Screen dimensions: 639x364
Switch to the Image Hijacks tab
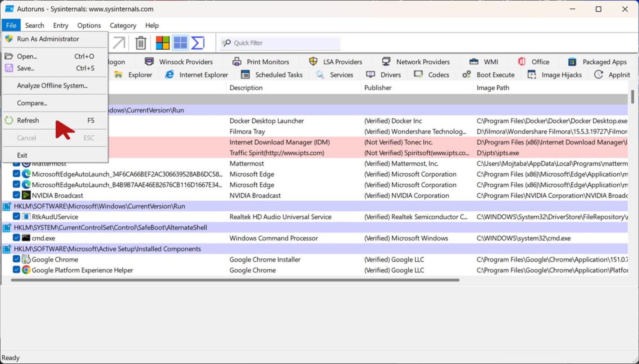click(x=555, y=75)
